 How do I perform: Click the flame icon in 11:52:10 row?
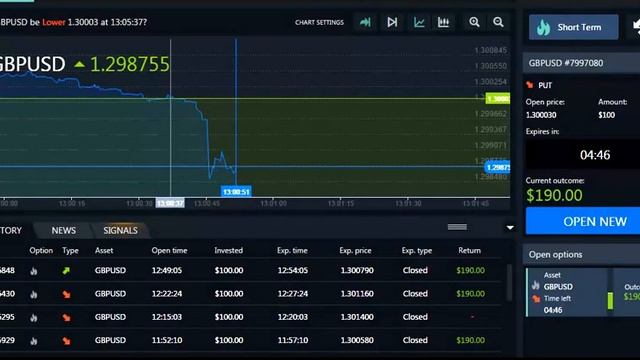click(34, 340)
